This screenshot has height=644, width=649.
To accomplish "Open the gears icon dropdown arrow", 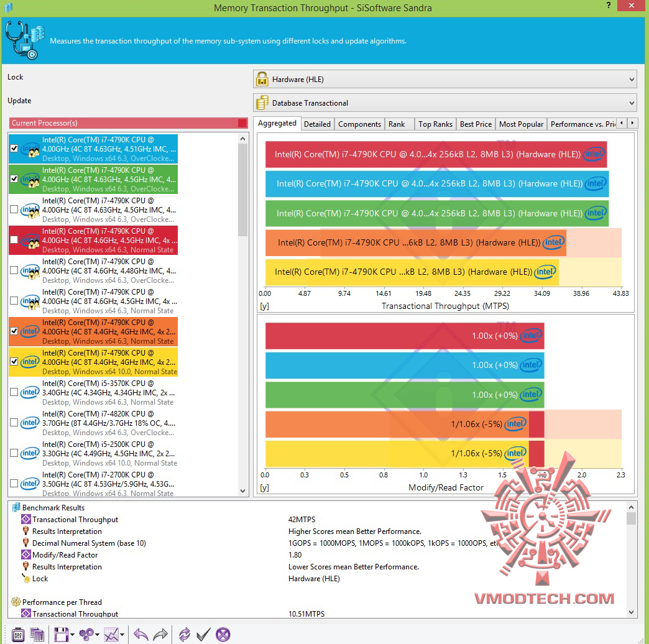I will tap(97, 635).
